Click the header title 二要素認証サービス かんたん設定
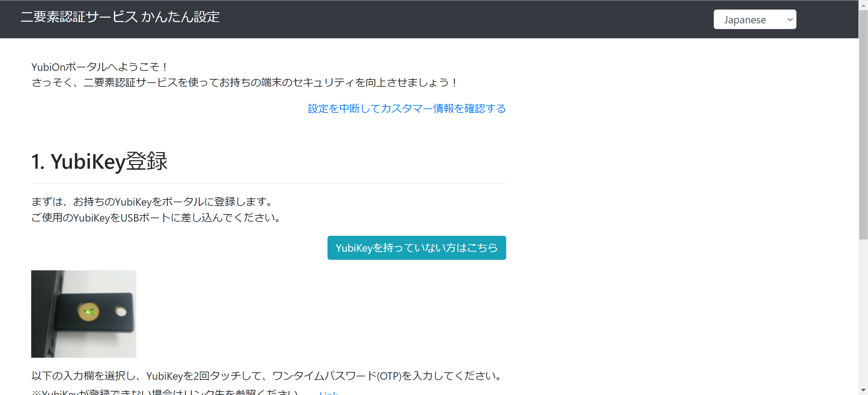 120,17
